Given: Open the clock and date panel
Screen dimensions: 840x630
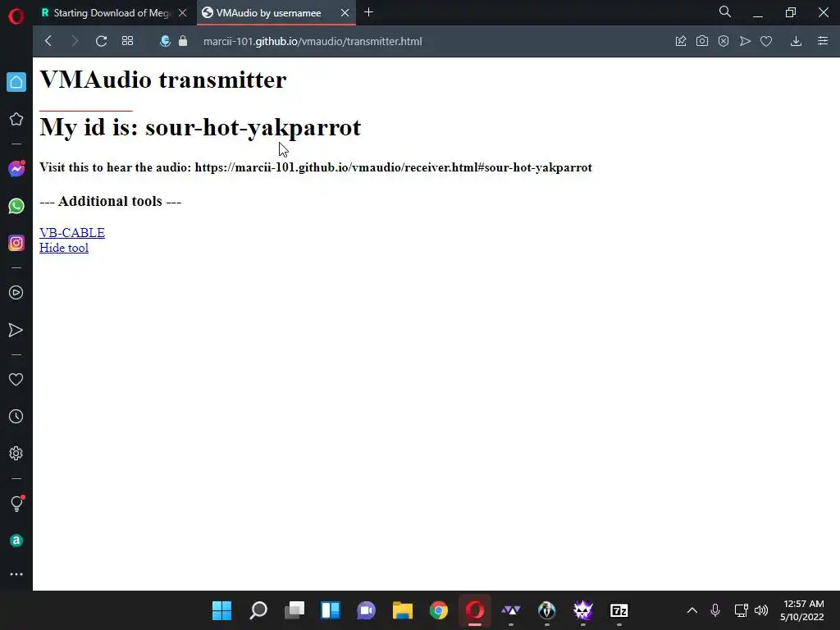Looking at the screenshot, I should tap(802, 610).
